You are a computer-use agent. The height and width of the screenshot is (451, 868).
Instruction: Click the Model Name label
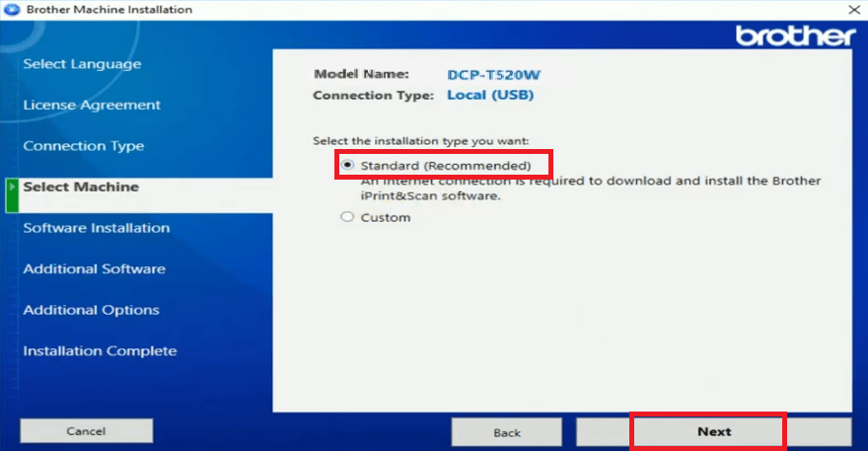[361, 74]
